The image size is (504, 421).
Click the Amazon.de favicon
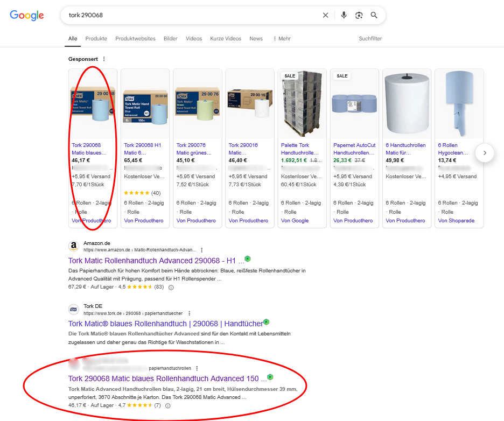[x=74, y=246]
